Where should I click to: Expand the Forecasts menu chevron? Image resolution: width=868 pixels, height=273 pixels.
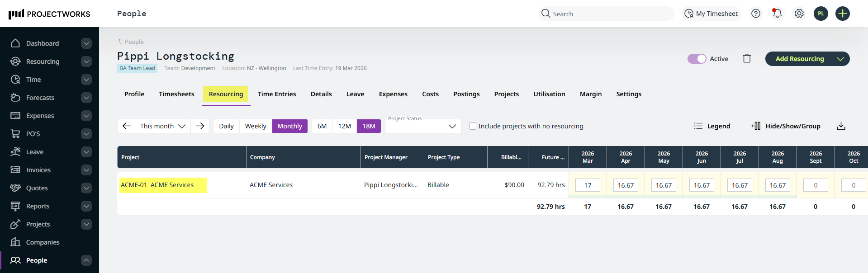(86, 98)
